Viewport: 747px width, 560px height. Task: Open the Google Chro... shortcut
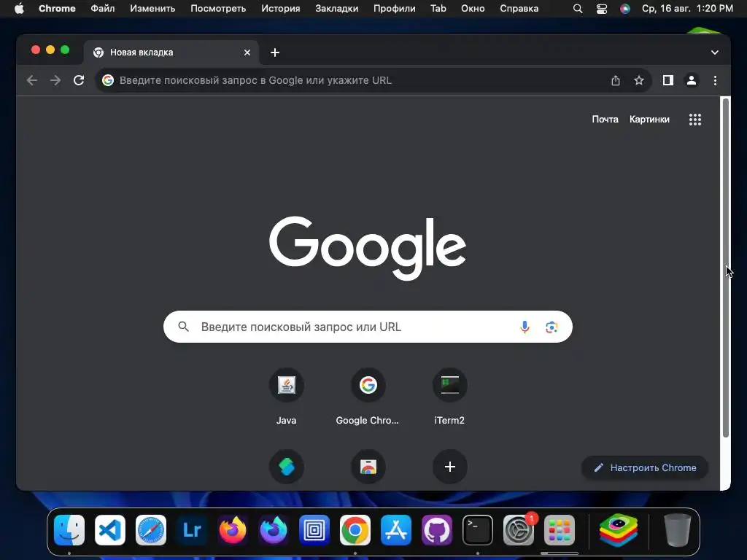368,396
